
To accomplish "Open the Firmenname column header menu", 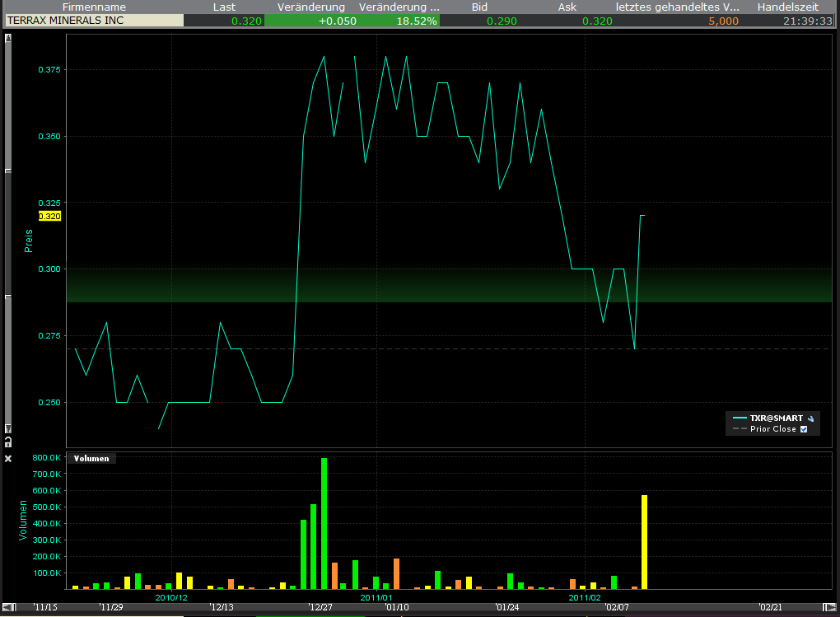I will [93, 7].
